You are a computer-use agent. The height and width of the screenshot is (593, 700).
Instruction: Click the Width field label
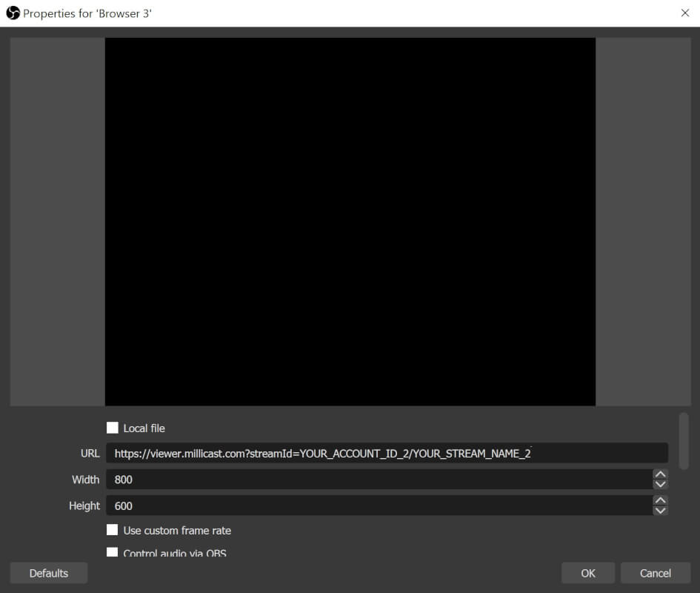85,480
